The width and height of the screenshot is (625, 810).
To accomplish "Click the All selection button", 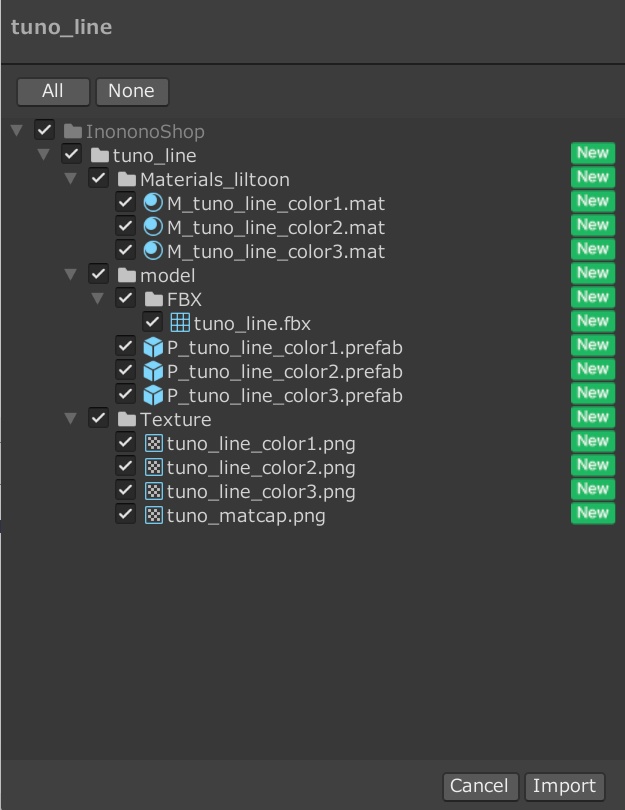I will (x=53, y=91).
